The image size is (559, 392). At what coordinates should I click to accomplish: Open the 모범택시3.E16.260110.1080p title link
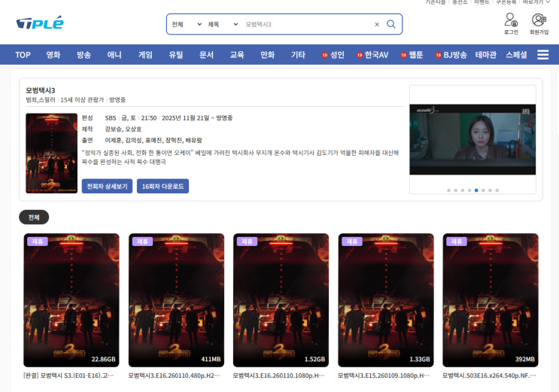pyautogui.click(x=279, y=375)
